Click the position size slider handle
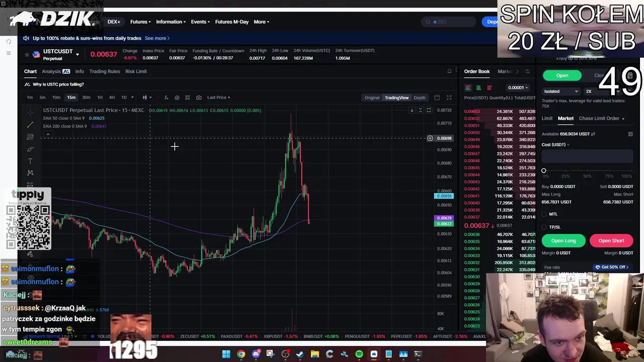Screen dimensions: 644x362 [x=544, y=171]
